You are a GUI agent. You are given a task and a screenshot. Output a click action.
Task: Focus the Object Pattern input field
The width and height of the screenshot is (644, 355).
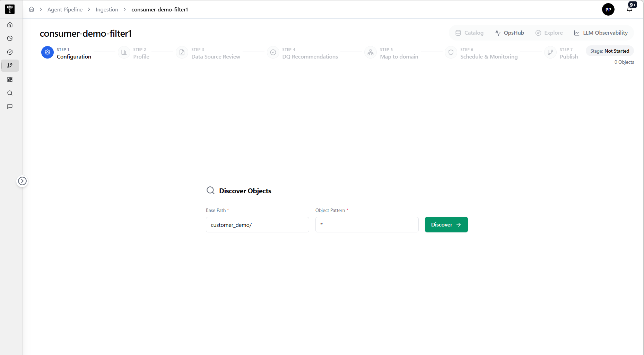tap(367, 225)
